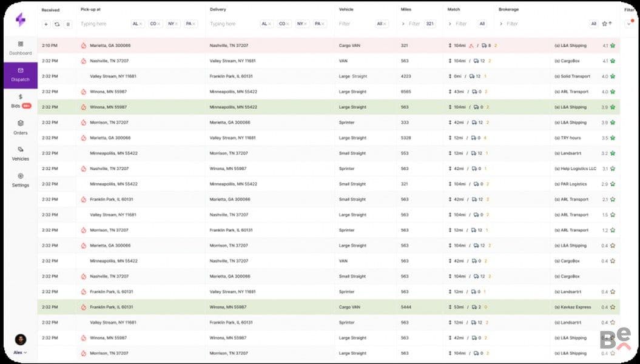
Task: Open the Filter dropdown with the red dot
Action: click(629, 24)
